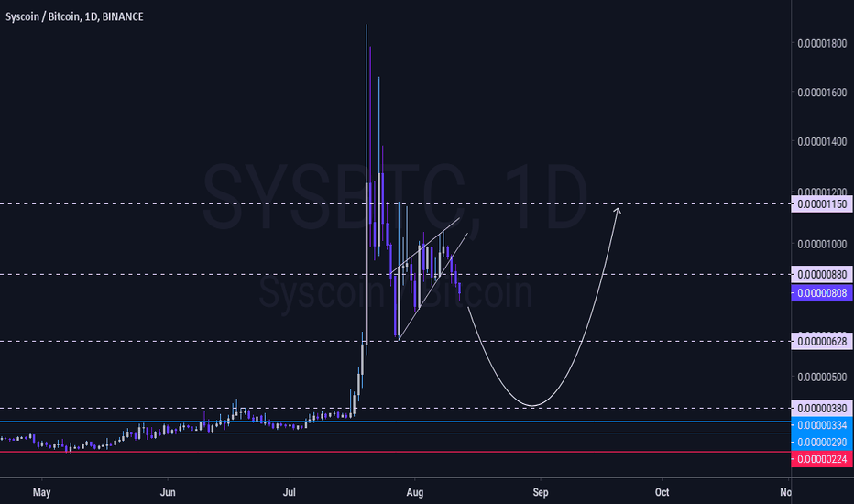Image resolution: width=854 pixels, height=504 pixels.
Task: Click the Aug label on time axis
Action: pos(415,493)
